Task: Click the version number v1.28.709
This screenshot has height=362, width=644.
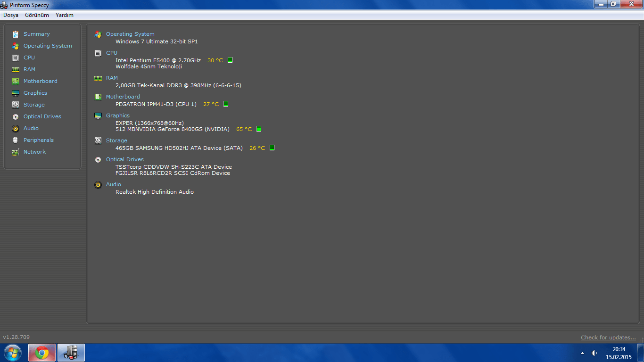Action: [x=17, y=337]
